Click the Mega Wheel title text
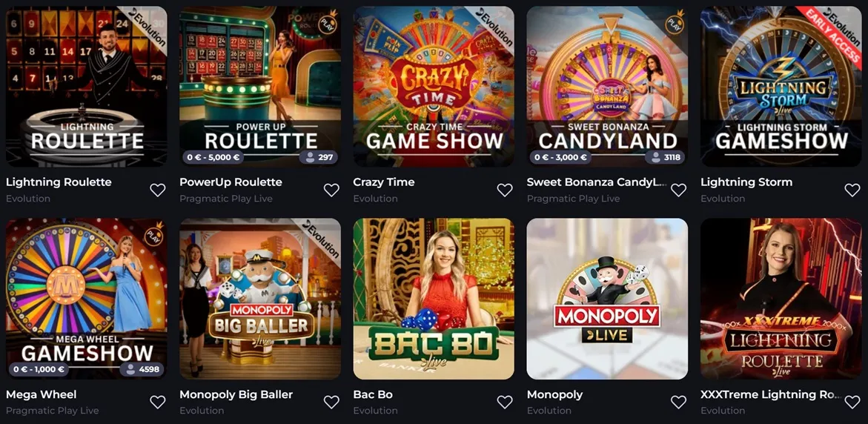The width and height of the screenshot is (868, 424). coord(42,394)
